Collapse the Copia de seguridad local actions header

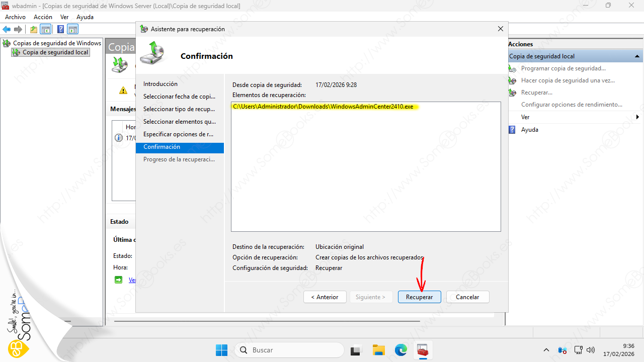(x=637, y=56)
